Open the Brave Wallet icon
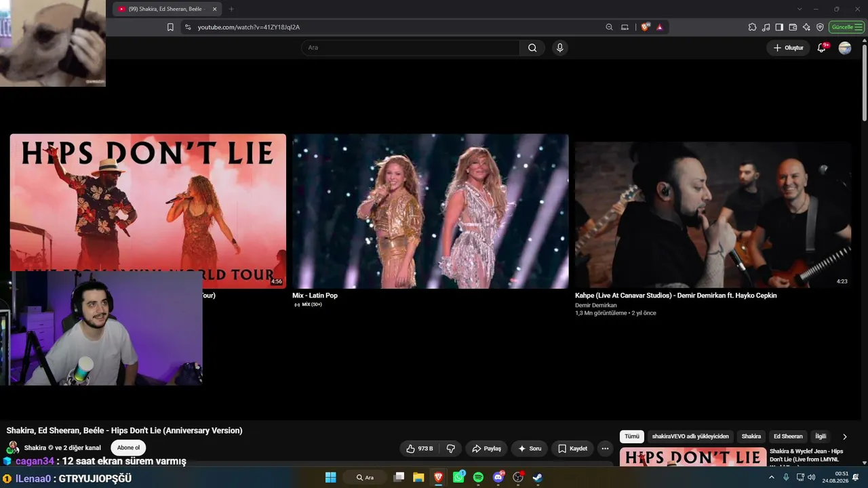Screen dimensions: 868x488 [x=793, y=27]
